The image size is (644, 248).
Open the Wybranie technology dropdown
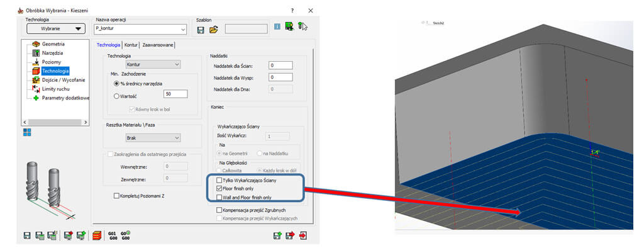(x=56, y=29)
